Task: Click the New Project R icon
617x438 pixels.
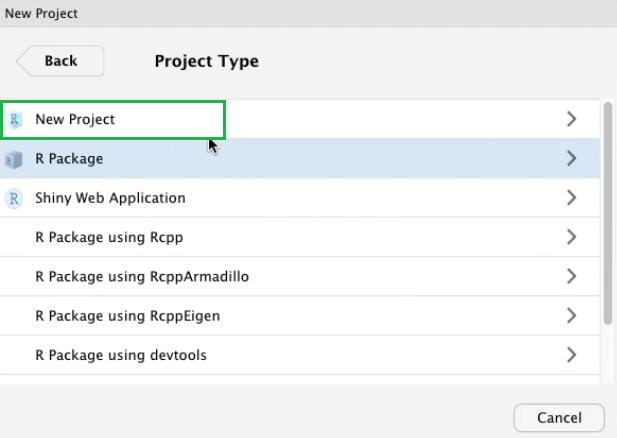Action: point(15,119)
